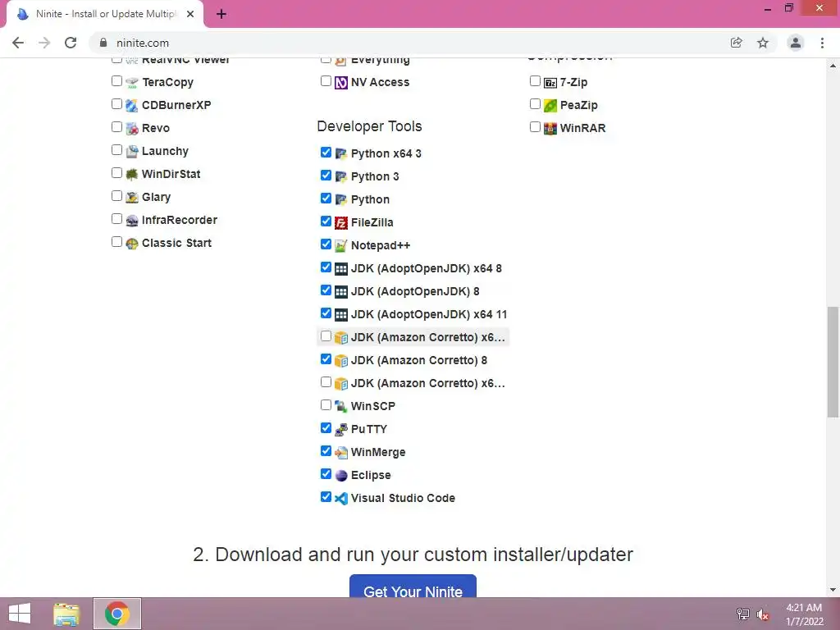Click the Get Your Ninite button
This screenshot has height=630, width=840.
413,586
